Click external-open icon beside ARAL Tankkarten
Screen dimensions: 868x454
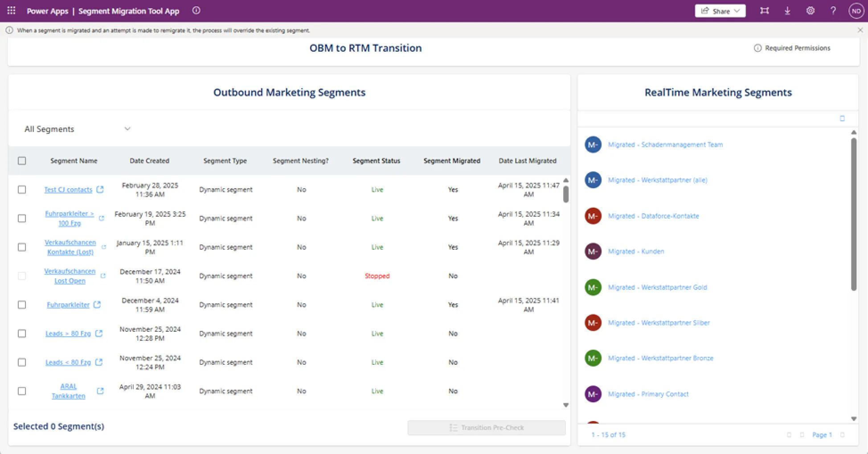[100, 391]
